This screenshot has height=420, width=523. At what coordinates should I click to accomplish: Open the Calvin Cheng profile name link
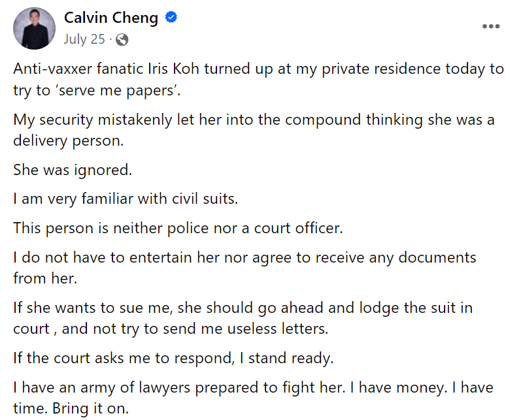[x=111, y=18]
